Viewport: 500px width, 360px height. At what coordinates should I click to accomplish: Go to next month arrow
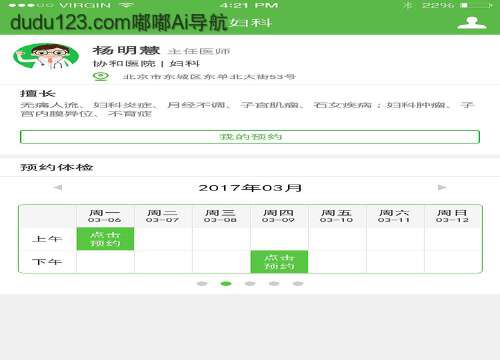point(442,188)
